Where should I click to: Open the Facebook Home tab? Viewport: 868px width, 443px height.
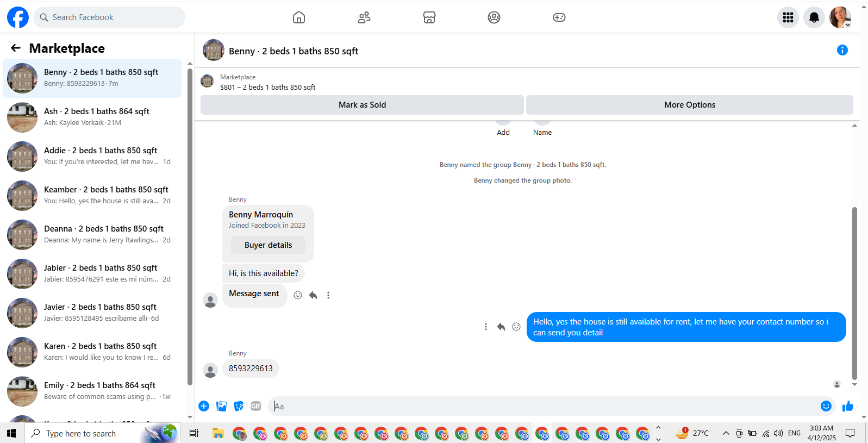pyautogui.click(x=299, y=17)
